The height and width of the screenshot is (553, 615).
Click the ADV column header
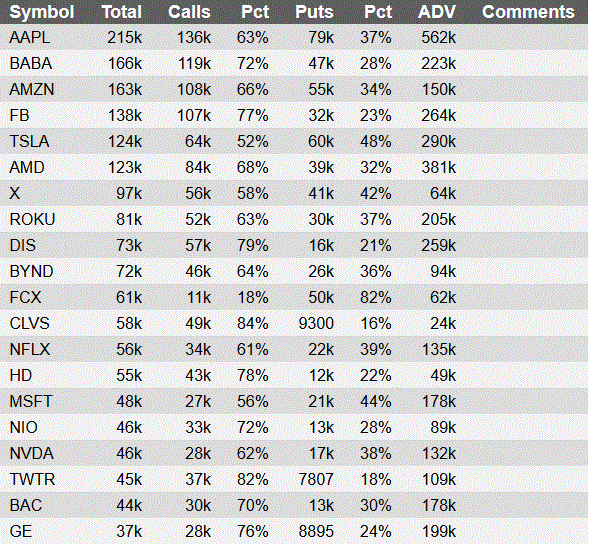(437, 12)
